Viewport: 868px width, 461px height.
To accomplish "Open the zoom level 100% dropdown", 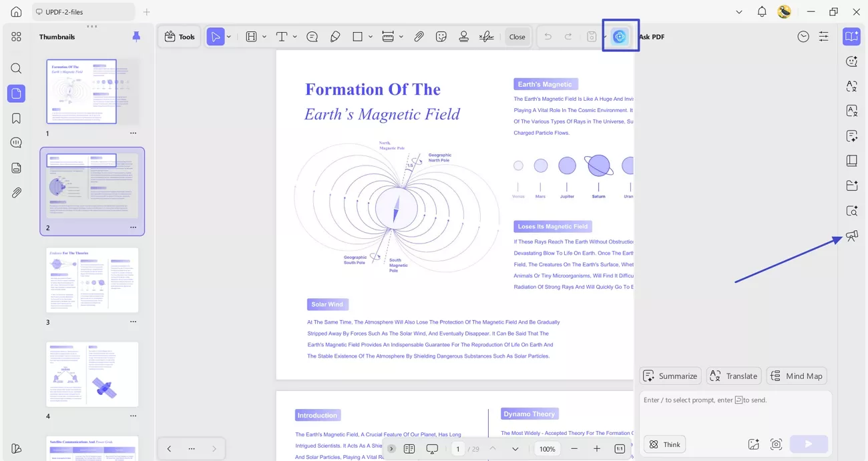I will tap(548, 449).
